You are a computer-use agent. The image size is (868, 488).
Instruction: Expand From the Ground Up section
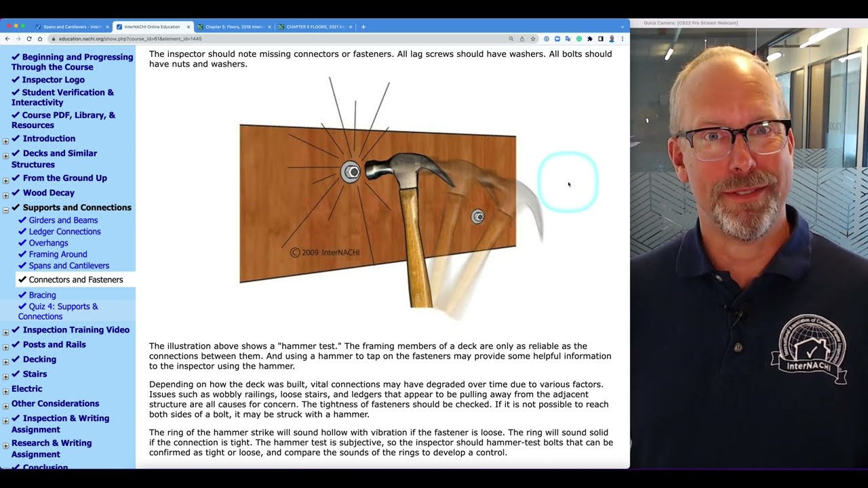tap(6, 180)
